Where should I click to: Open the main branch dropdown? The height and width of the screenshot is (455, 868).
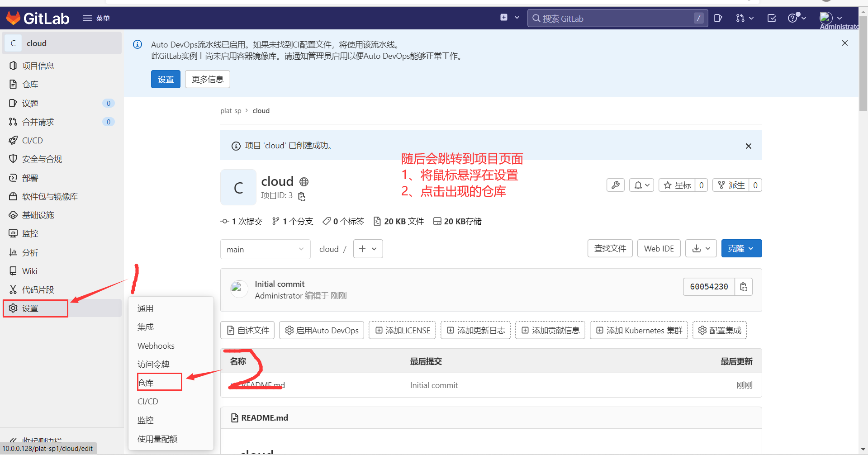pyautogui.click(x=265, y=249)
